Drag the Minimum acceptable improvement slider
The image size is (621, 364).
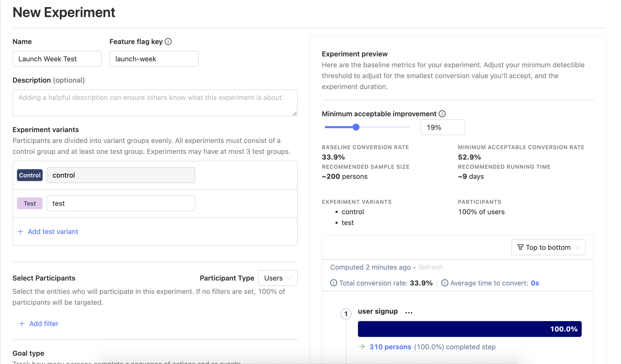pos(356,127)
